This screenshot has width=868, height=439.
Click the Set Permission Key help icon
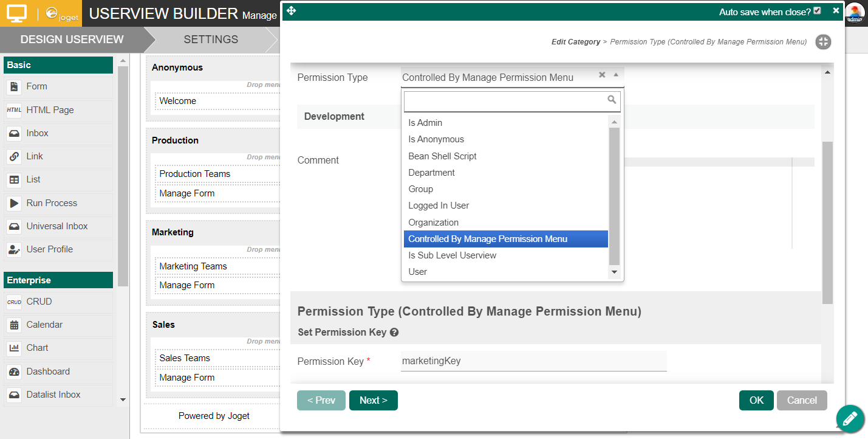(394, 333)
